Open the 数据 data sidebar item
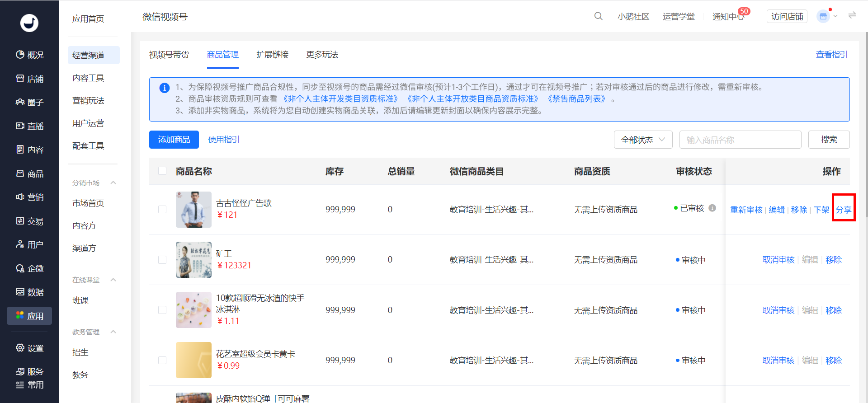 [x=29, y=292]
